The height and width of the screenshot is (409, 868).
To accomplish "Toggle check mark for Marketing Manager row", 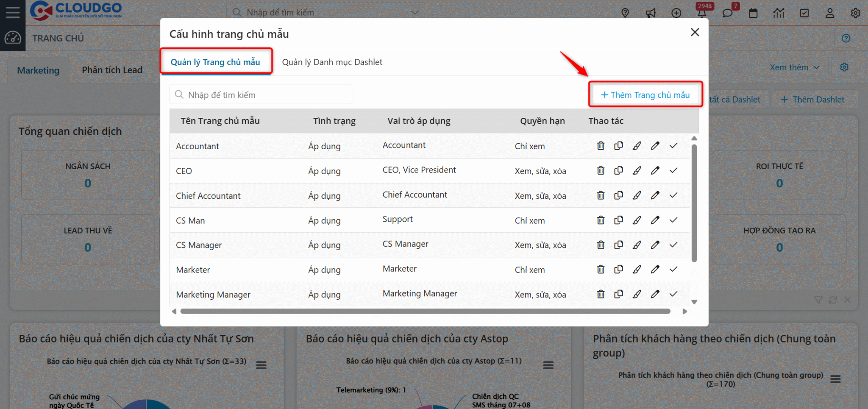I will (x=673, y=294).
